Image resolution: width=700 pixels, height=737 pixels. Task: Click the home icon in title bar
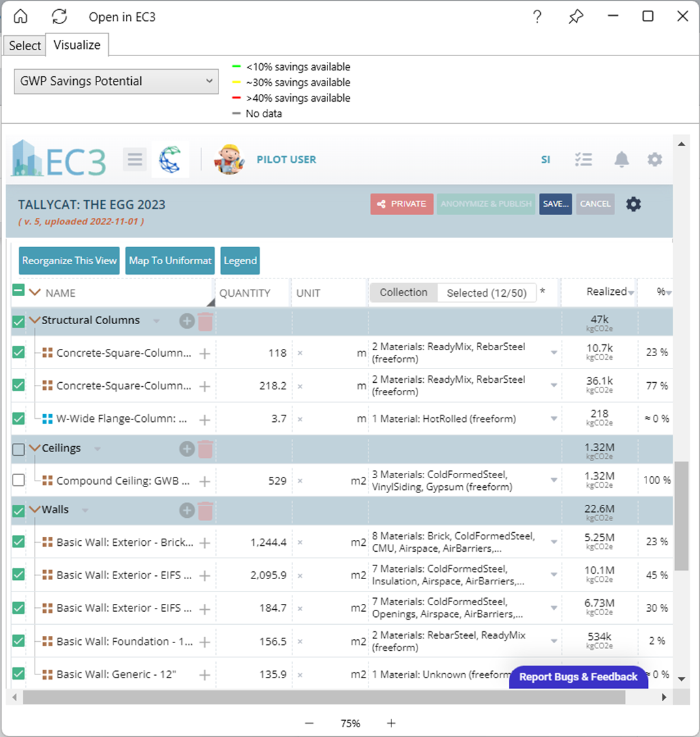click(x=21, y=16)
